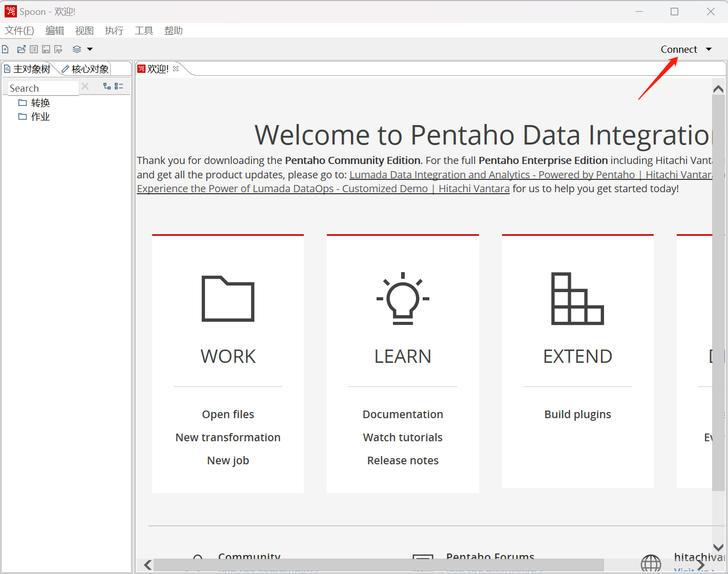Click the New transformation link
The height and width of the screenshot is (574, 728).
tap(228, 437)
